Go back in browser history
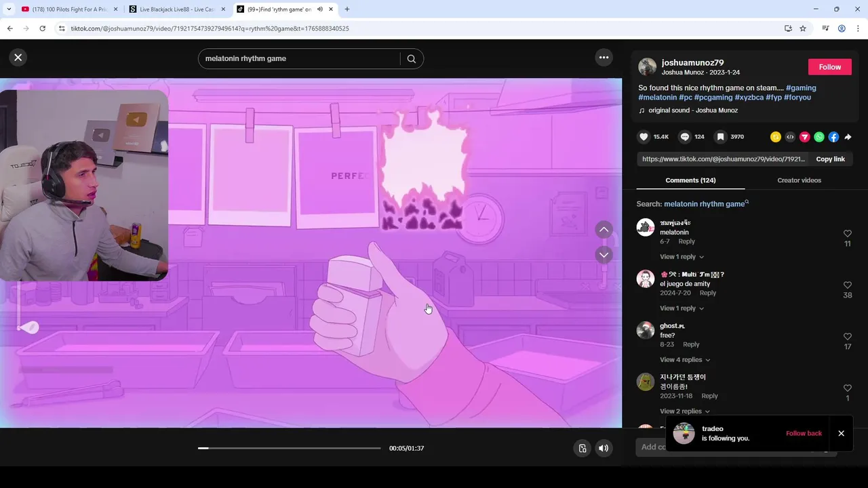868x488 pixels. 9,28
